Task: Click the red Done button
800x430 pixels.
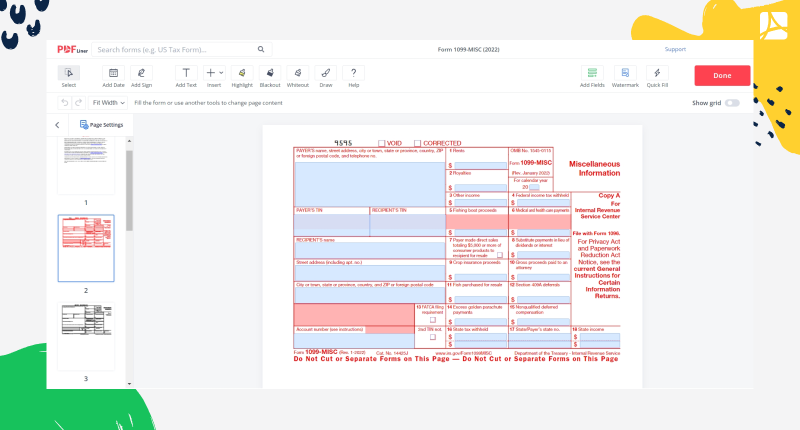Action: [x=722, y=75]
